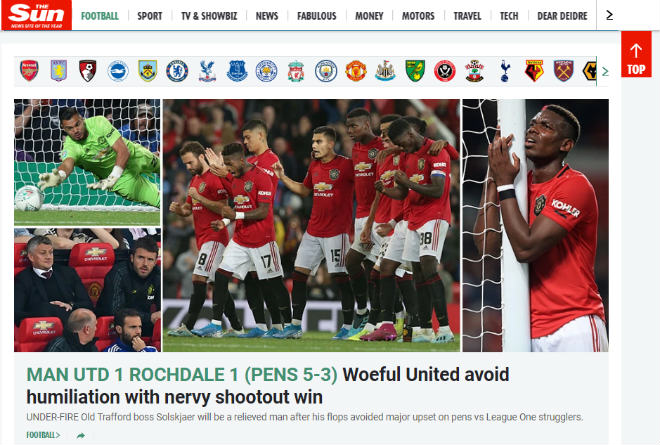Follow the green FOOTBALL category link
The width and height of the screenshot is (660, 445).
point(43,435)
